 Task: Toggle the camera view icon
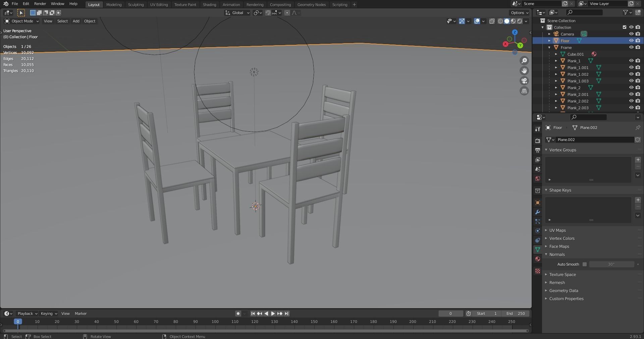point(524,81)
